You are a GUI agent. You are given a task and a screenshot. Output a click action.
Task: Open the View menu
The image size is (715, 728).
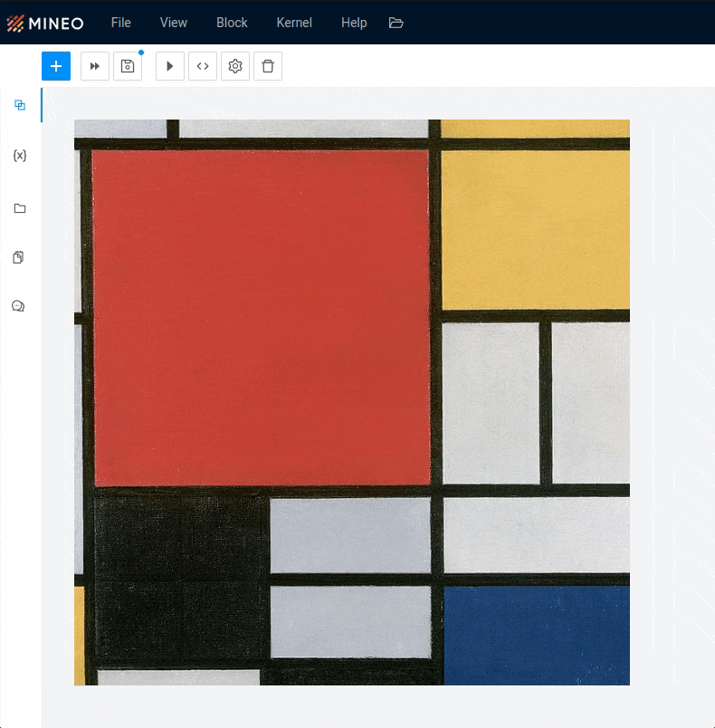click(x=174, y=23)
